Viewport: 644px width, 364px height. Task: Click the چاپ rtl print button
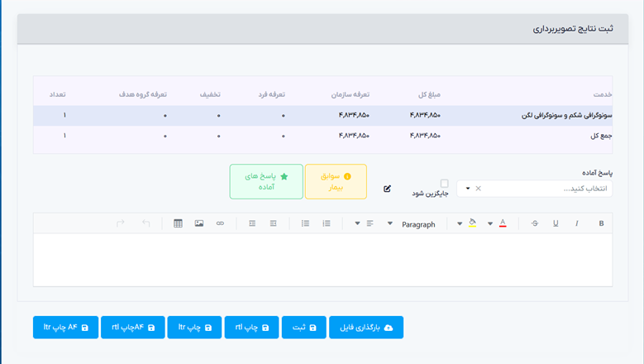pos(251,328)
